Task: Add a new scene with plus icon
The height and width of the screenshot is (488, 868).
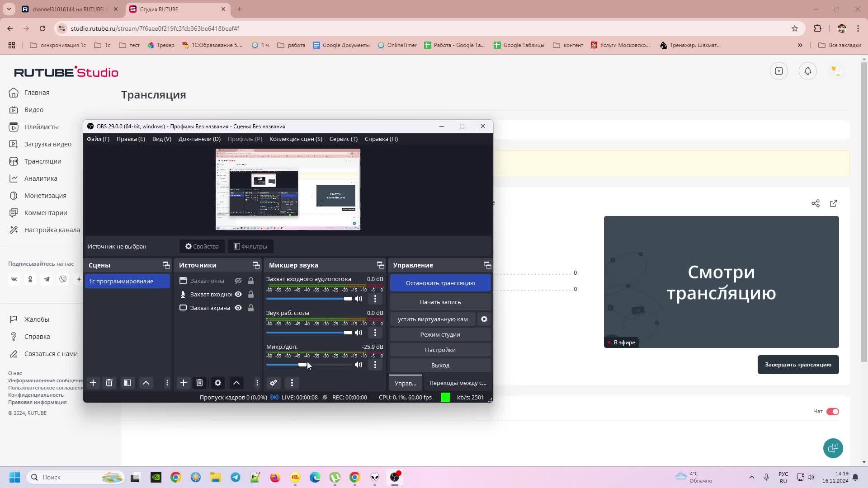Action: 93,383
